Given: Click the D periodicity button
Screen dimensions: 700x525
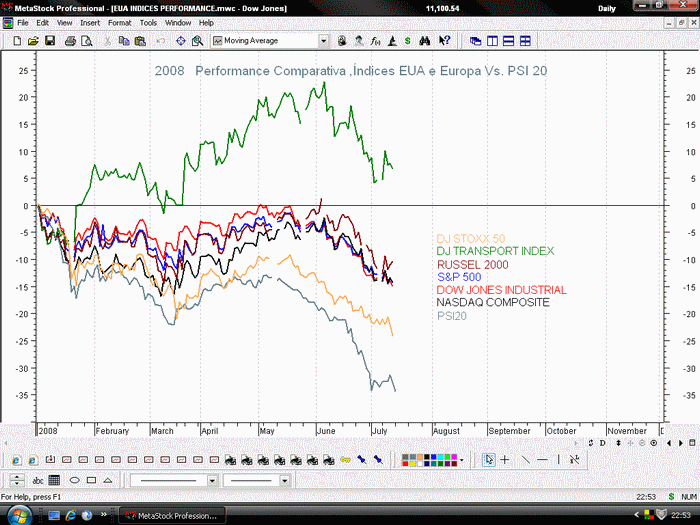Looking at the screenshot, I should (603, 443).
